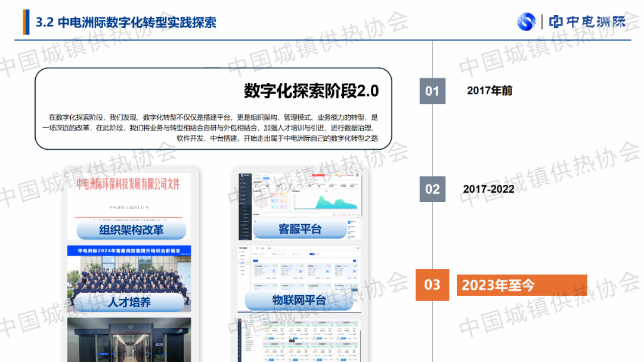The image size is (644, 362).
Task: Click the blue swirl company logo icon
Action: click(526, 21)
